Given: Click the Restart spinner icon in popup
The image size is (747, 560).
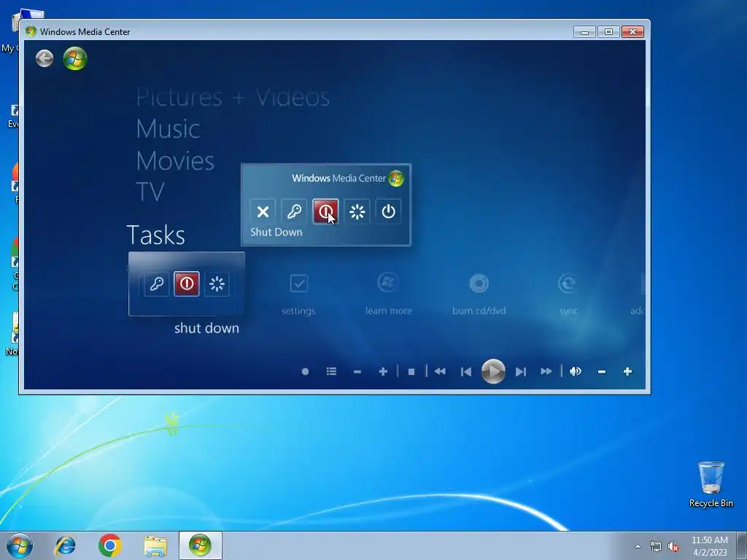Looking at the screenshot, I should click(357, 211).
